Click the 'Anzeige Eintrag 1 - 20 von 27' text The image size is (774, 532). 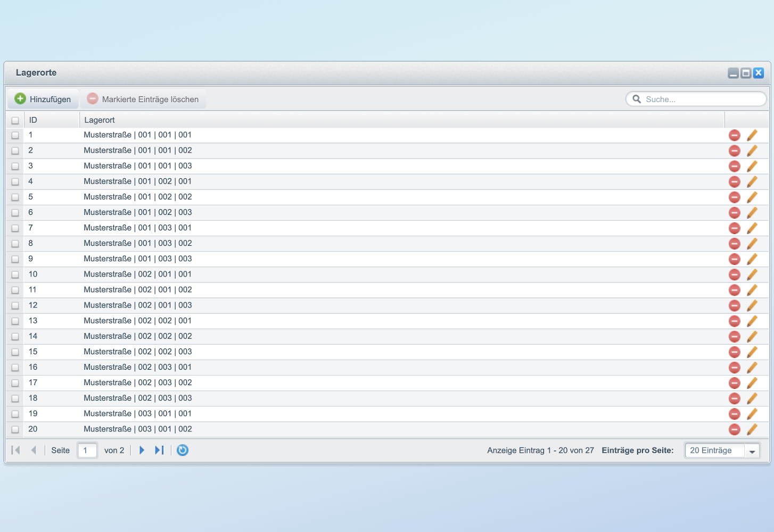[x=540, y=450]
